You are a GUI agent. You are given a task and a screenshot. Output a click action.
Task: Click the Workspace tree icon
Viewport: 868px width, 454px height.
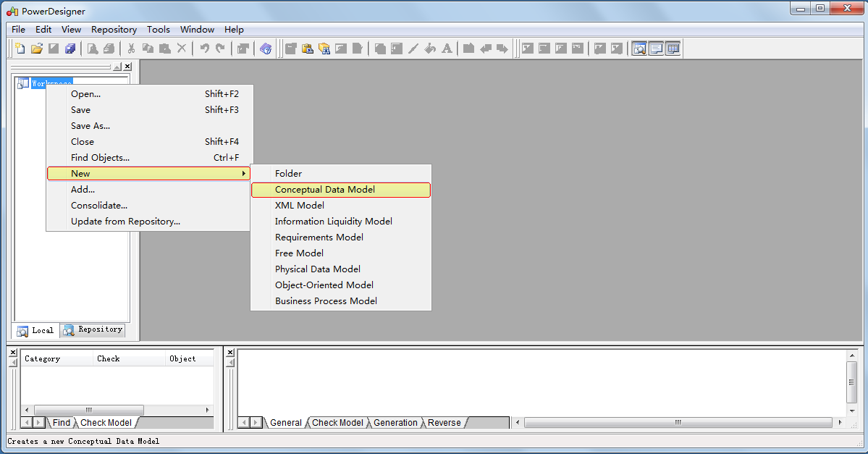tap(22, 83)
